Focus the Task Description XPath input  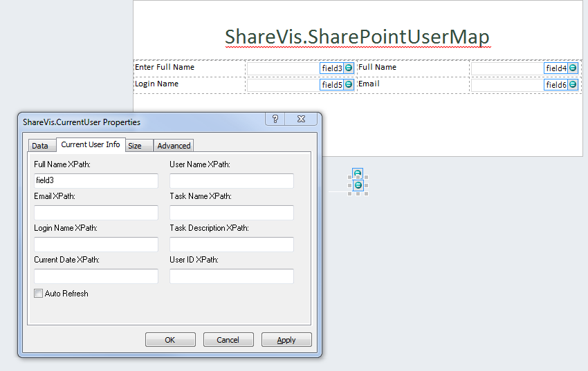pyautogui.click(x=231, y=244)
